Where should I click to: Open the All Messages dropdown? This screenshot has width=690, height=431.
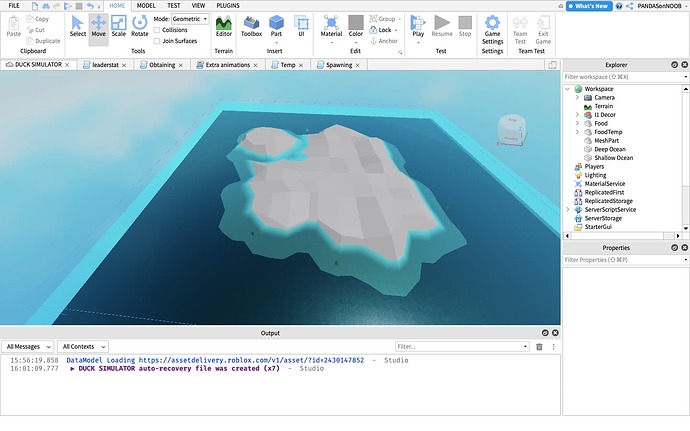point(27,346)
